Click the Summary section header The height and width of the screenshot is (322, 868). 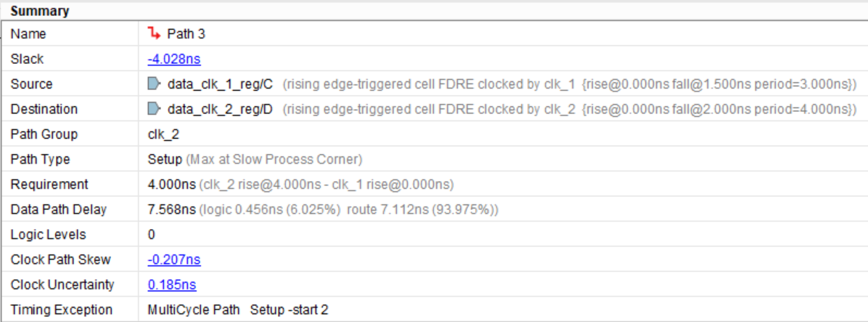point(40,11)
